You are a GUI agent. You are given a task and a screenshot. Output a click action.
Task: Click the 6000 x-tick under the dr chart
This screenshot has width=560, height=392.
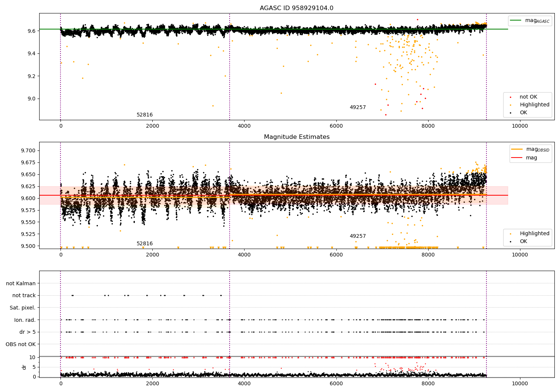336,384
